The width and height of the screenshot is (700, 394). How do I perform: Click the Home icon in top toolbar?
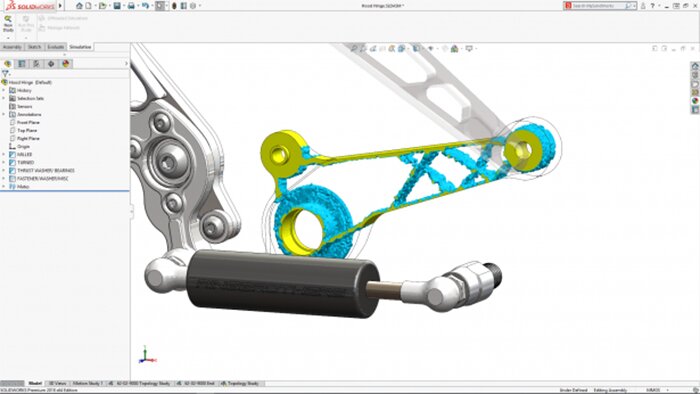(79, 6)
